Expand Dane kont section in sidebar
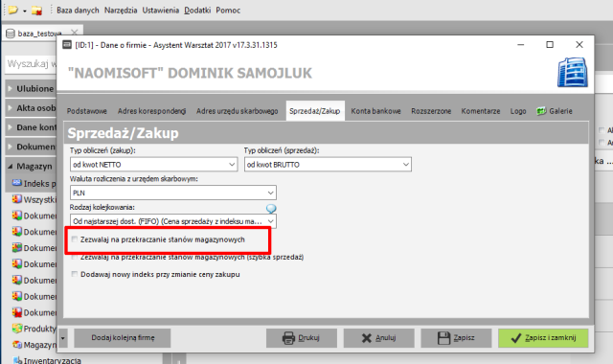 (x=11, y=127)
